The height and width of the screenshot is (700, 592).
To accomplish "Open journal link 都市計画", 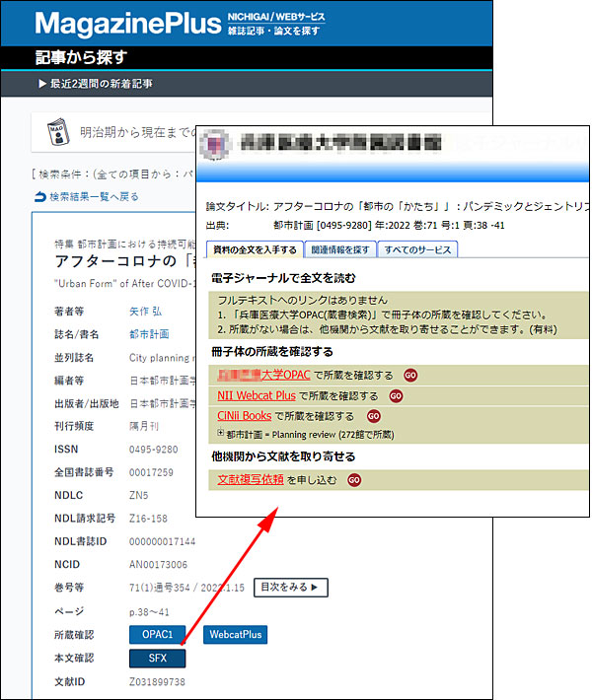I will tap(147, 334).
